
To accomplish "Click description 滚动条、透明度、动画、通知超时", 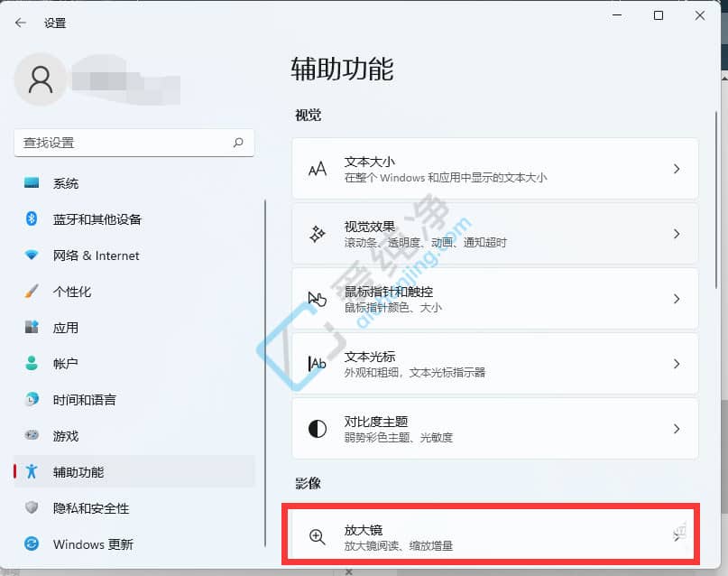I will coord(425,243).
